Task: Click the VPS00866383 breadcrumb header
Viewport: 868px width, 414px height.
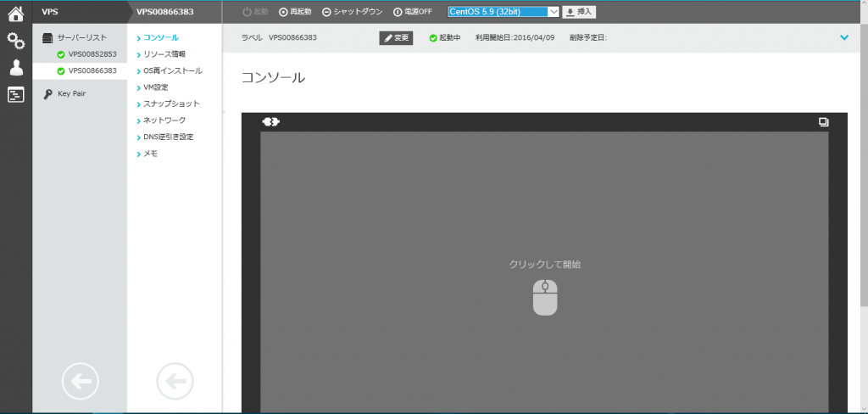Action: click(165, 12)
